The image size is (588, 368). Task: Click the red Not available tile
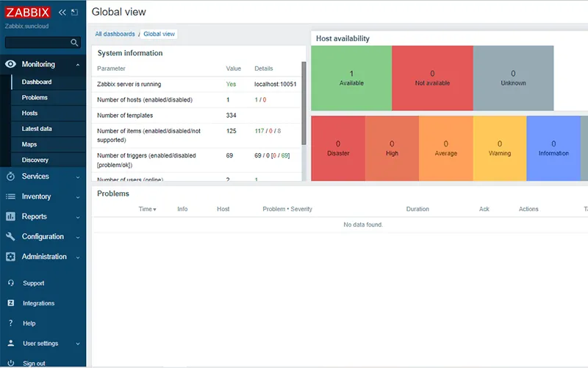[x=432, y=78]
